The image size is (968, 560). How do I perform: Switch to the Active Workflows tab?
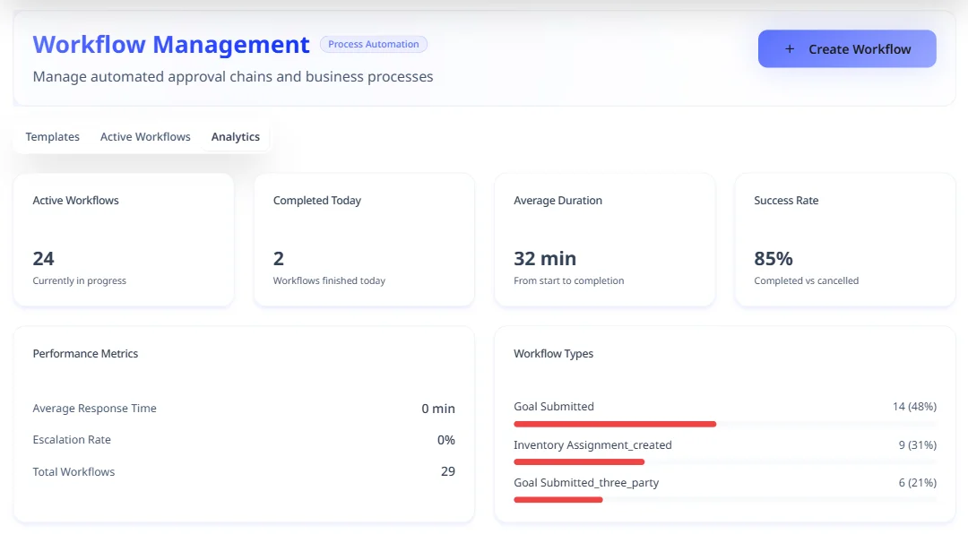145,136
